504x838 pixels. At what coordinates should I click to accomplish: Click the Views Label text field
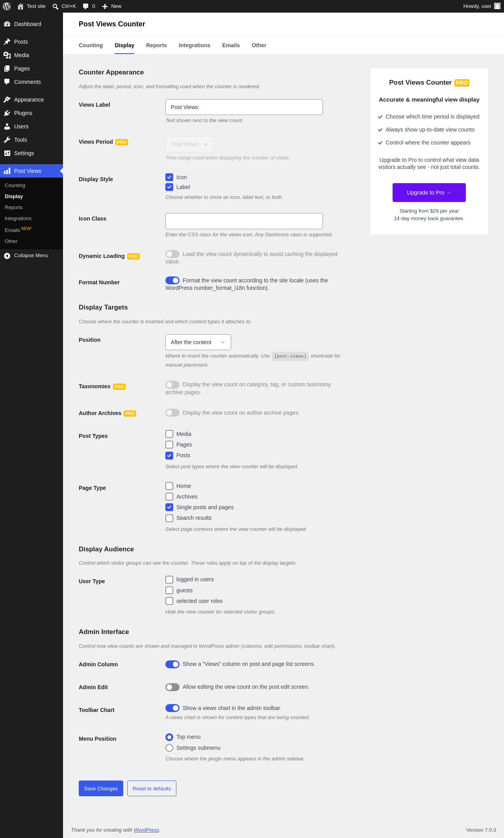[x=244, y=107]
